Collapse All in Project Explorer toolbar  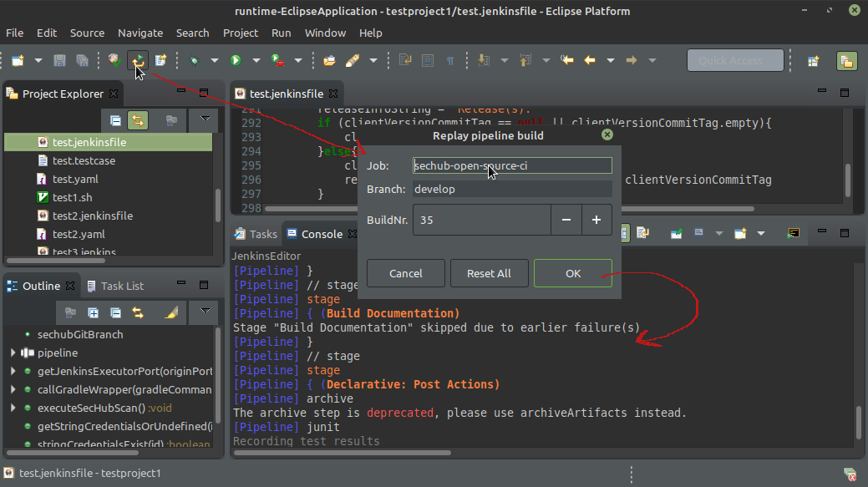point(115,120)
